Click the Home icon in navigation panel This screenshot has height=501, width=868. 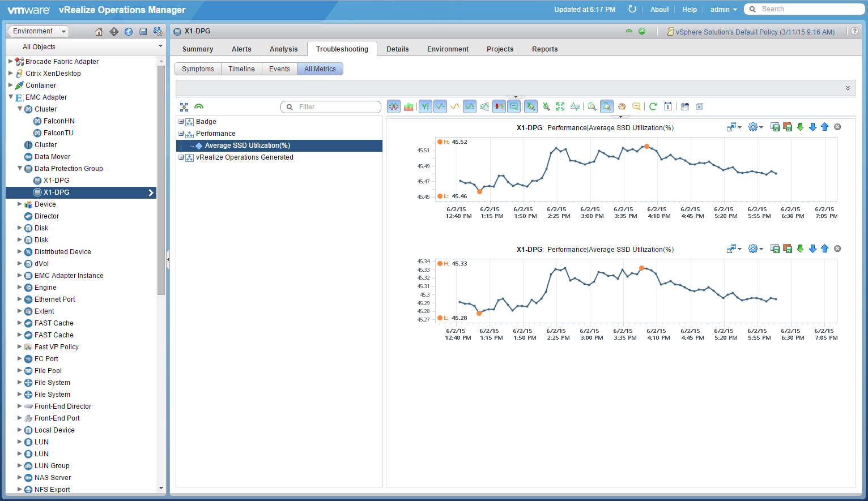tap(99, 32)
